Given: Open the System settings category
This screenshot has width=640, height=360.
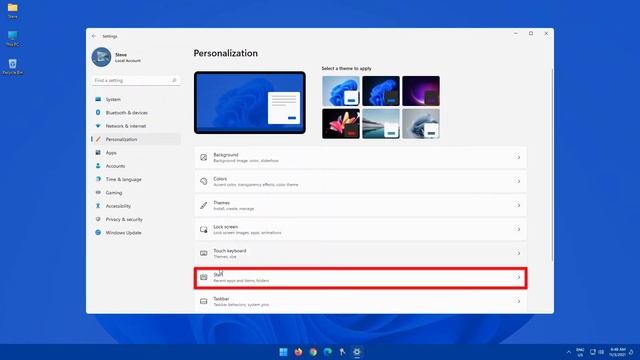Looking at the screenshot, I should 136,99.
